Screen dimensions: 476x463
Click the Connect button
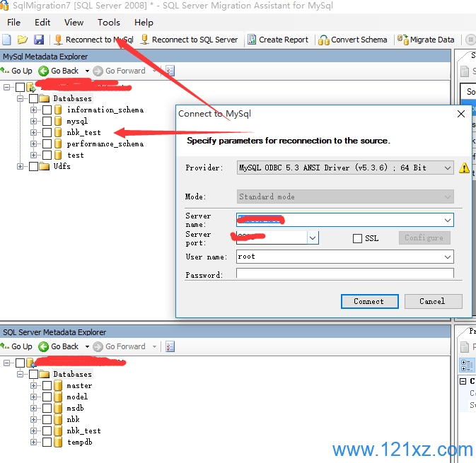(x=369, y=301)
